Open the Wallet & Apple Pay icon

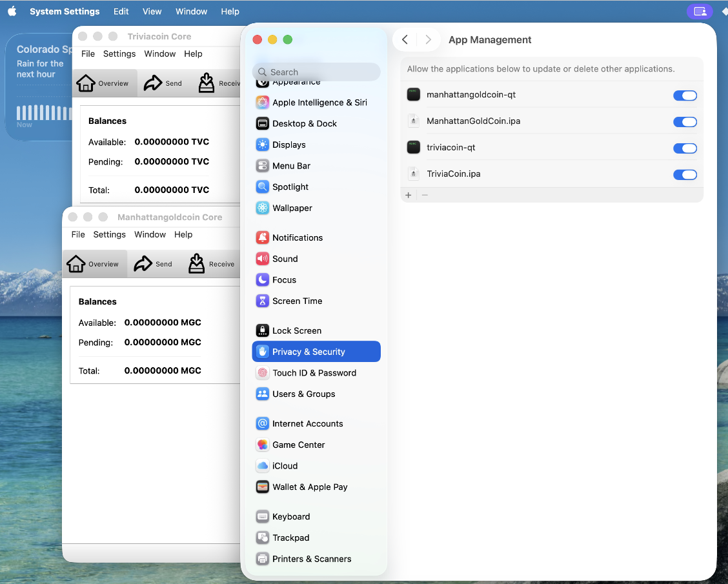[262, 487]
